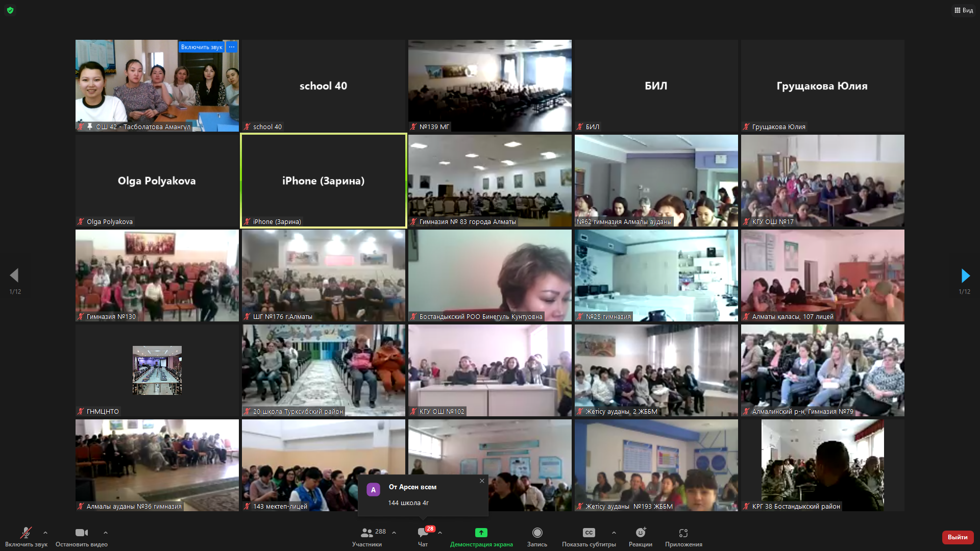Click the Record circle icon

pyautogui.click(x=537, y=533)
